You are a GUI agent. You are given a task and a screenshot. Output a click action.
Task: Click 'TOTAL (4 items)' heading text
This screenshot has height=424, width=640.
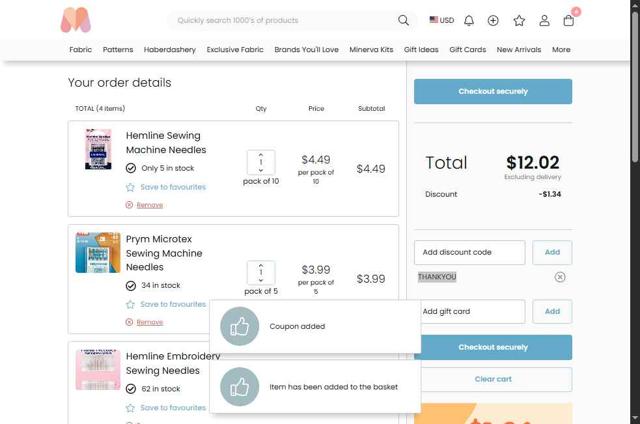click(x=100, y=109)
